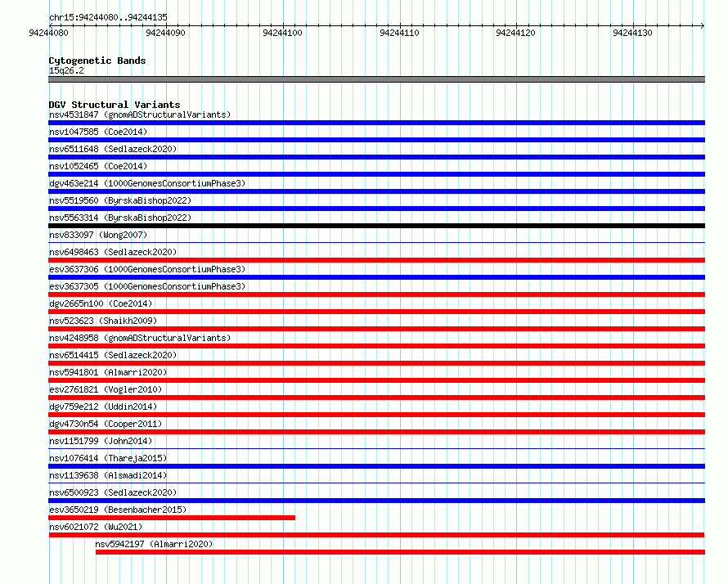This screenshot has height=584, width=728.
Task: Open variant nsv1047585 (Coe2014)
Action: coord(98,132)
